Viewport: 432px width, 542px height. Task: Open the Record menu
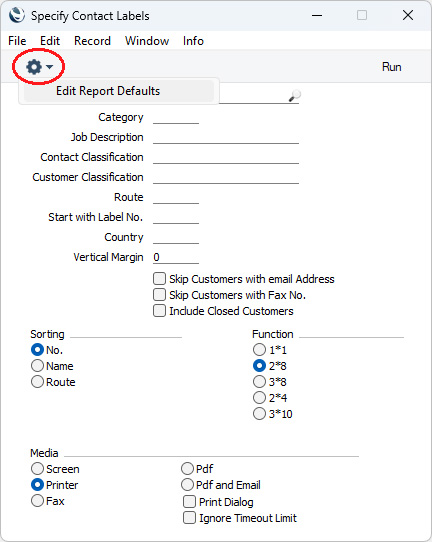92,41
